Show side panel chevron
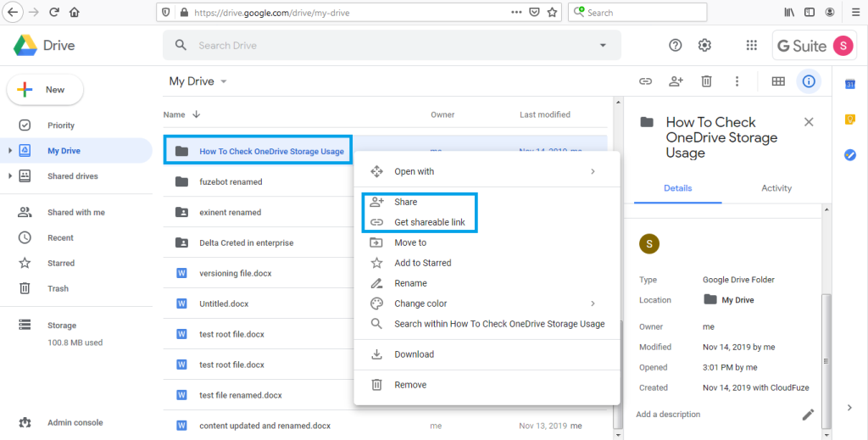The image size is (868, 440). click(849, 408)
